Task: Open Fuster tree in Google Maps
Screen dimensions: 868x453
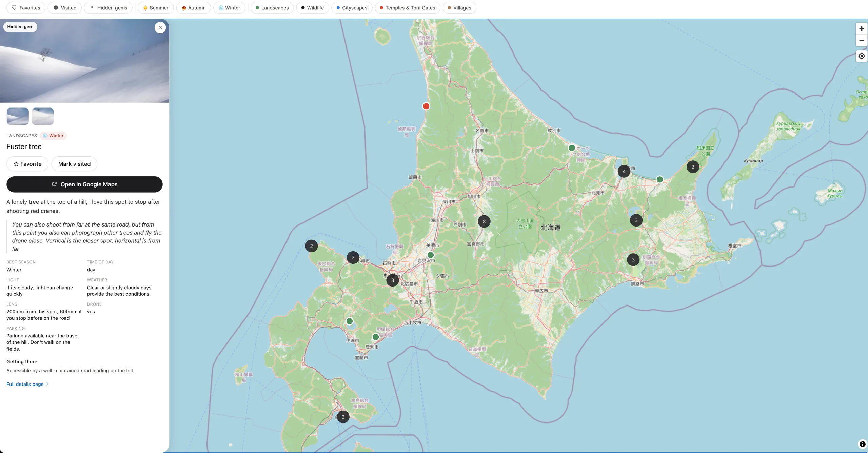Action: (84, 184)
